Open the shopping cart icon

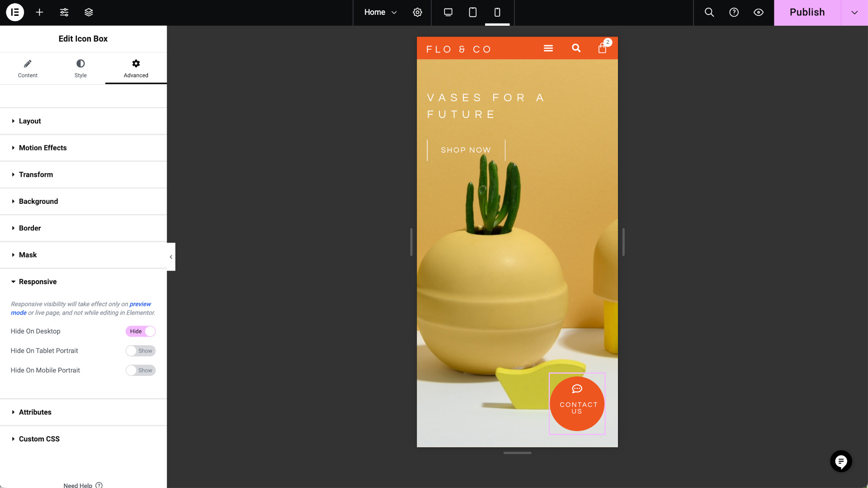(602, 48)
